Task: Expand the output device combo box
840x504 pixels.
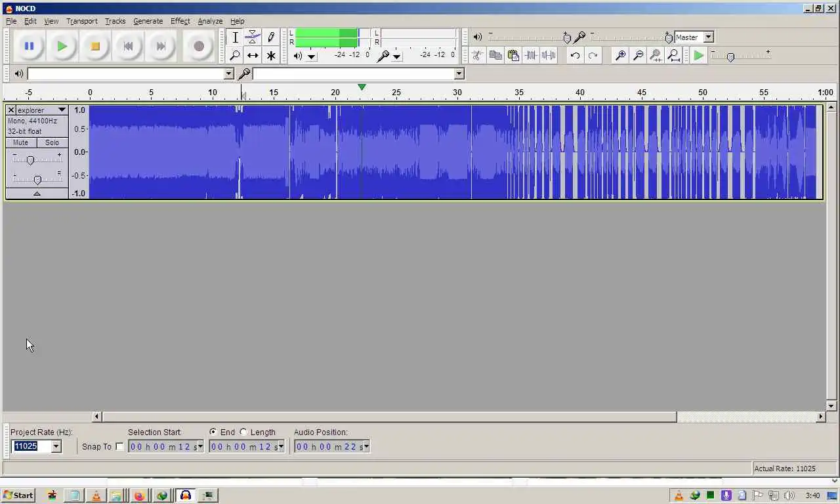Action: [228, 74]
